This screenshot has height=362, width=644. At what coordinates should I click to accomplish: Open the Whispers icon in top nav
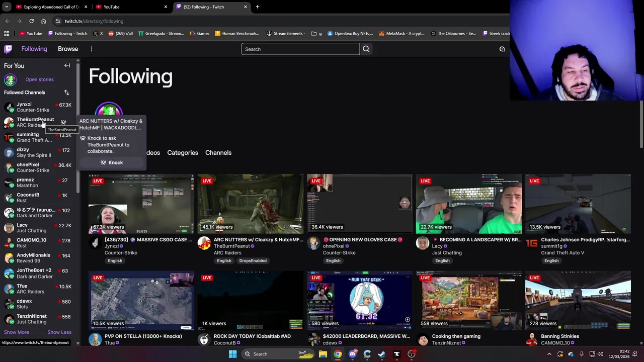tap(502, 49)
